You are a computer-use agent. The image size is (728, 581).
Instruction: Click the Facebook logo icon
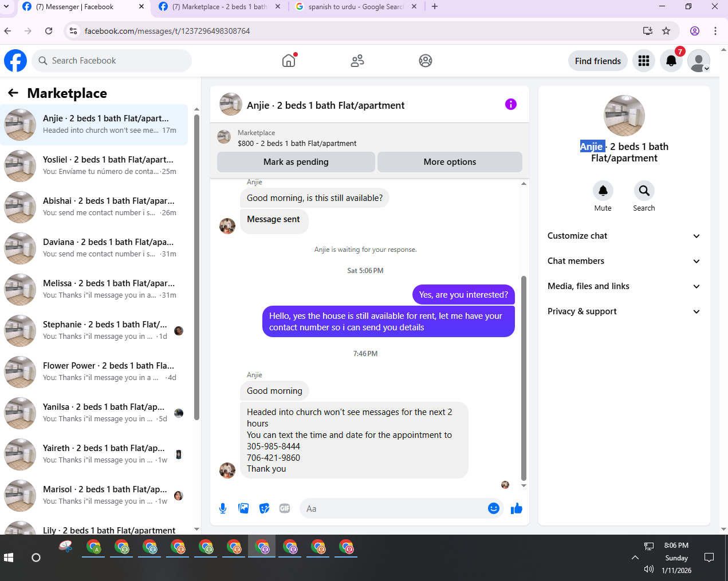click(15, 61)
